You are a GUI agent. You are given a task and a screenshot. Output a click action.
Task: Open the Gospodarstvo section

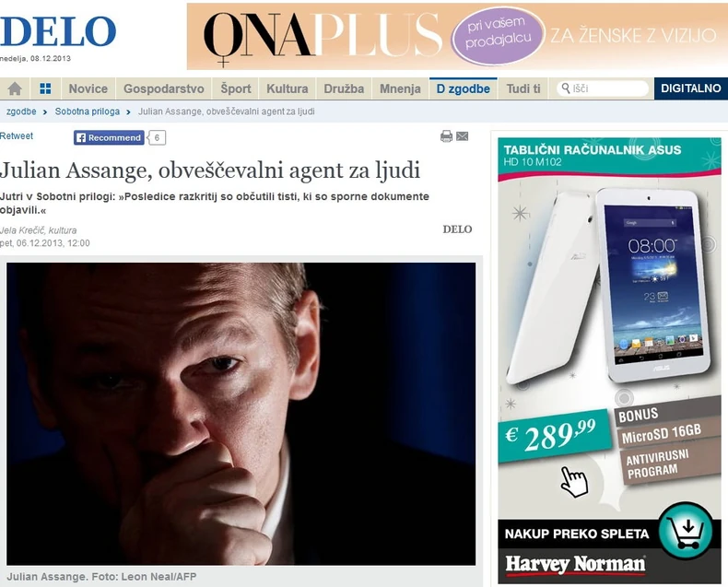(164, 88)
